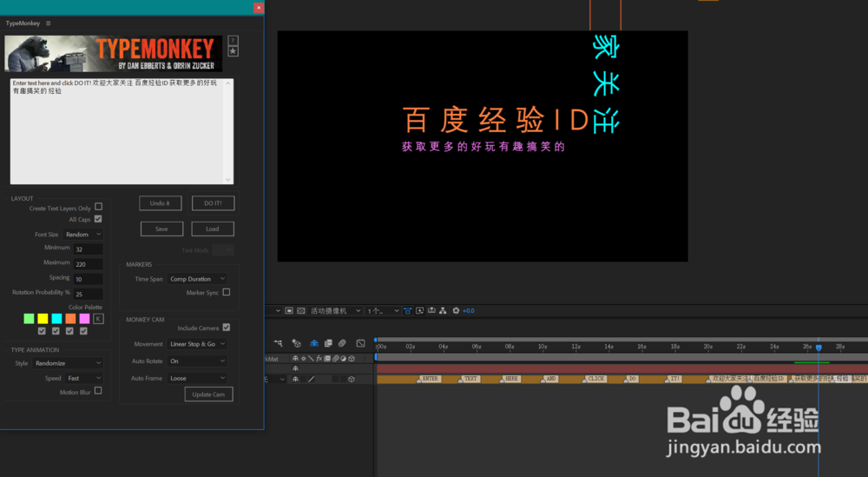Toggle 3D cube switch on the orange layer
Screen dimensions: 868x477
351,379
